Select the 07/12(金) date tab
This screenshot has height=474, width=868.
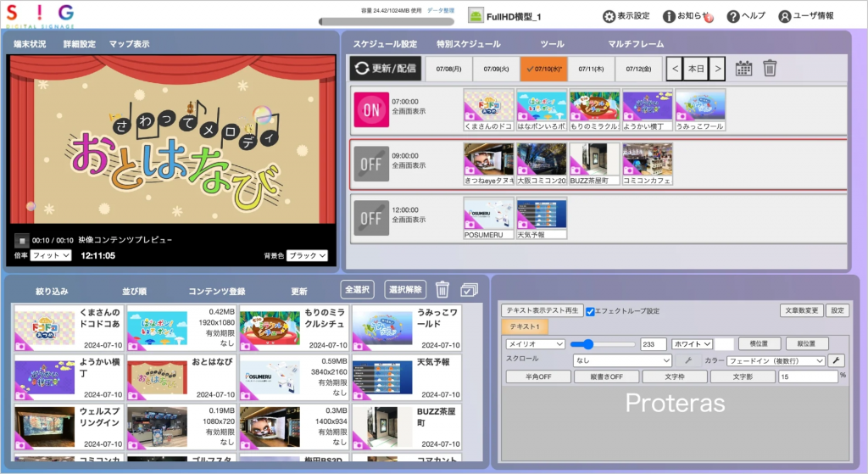[x=639, y=69]
